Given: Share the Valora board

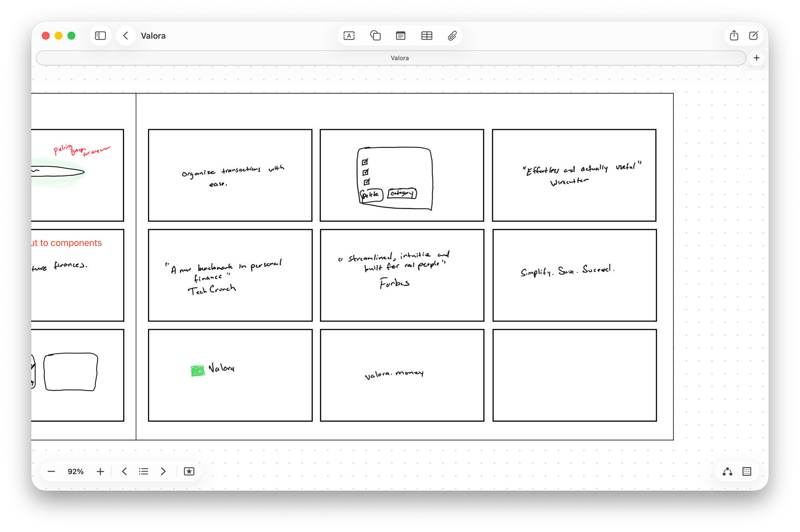Looking at the screenshot, I should coord(734,36).
